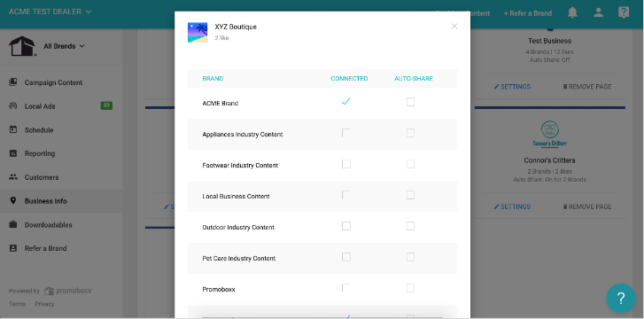Click 'Auto Share: On for 2 Brands' text
The image size is (644, 319).
pyautogui.click(x=549, y=180)
